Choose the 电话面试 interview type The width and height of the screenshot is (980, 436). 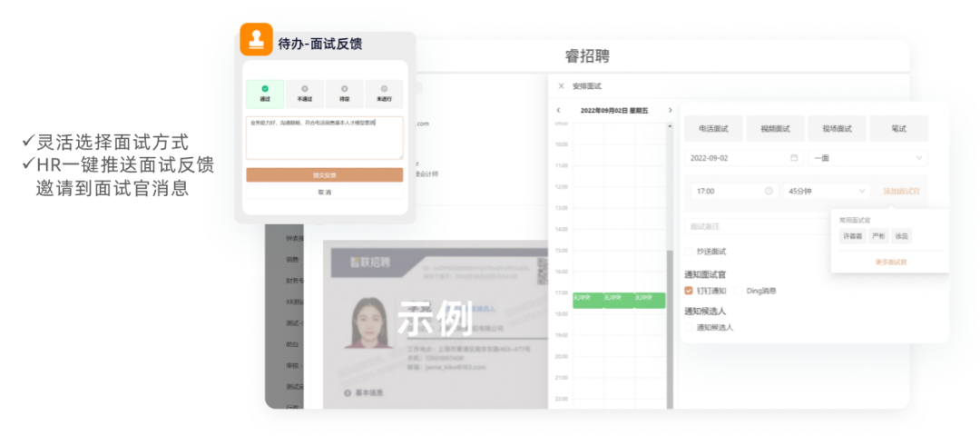click(x=713, y=129)
